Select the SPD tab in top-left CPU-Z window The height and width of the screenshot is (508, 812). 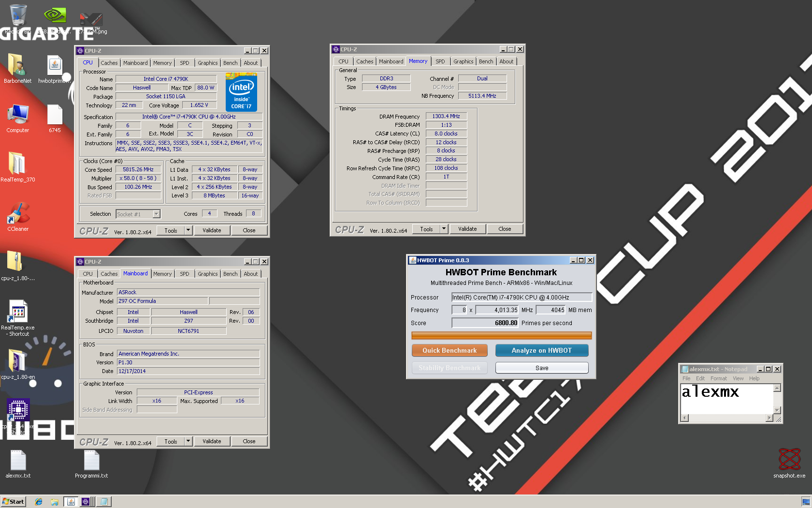[x=185, y=63]
